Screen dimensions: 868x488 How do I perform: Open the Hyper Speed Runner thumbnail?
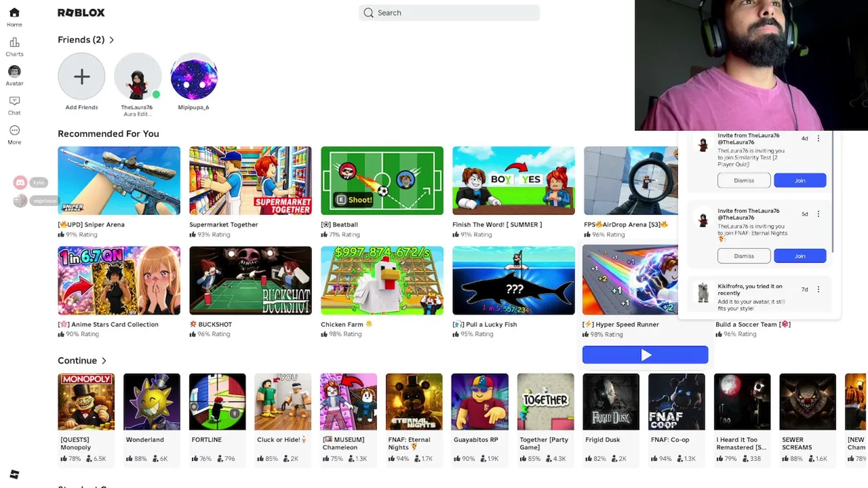(630, 280)
